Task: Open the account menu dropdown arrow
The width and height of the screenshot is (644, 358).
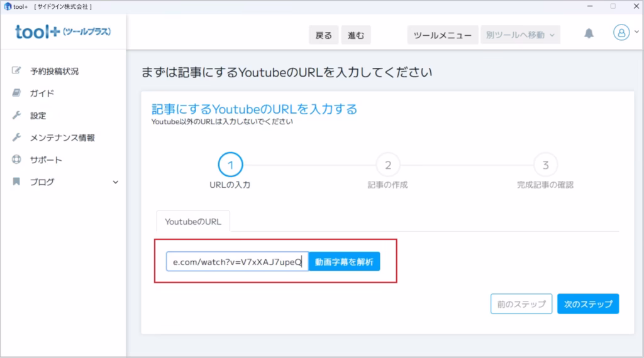Action: click(633, 34)
